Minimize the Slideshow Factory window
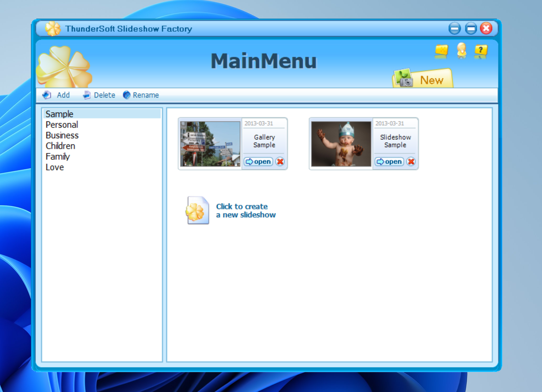Screen dimensions: 542x392 click(x=454, y=28)
